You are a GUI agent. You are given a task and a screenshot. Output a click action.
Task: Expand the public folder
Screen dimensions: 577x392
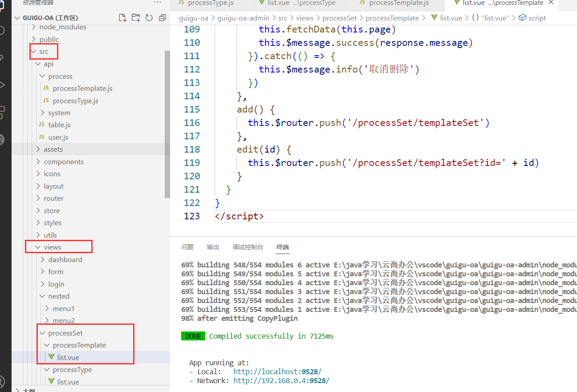coord(34,39)
